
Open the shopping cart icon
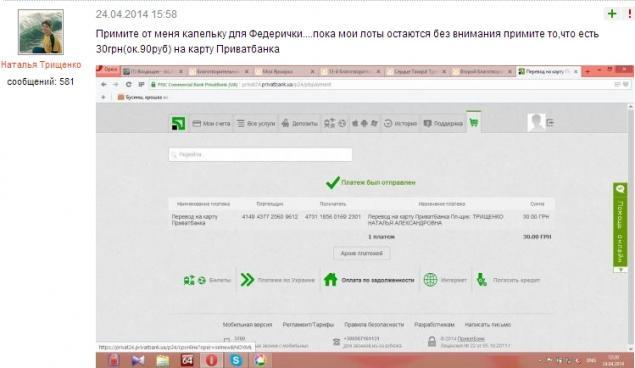tap(473, 123)
